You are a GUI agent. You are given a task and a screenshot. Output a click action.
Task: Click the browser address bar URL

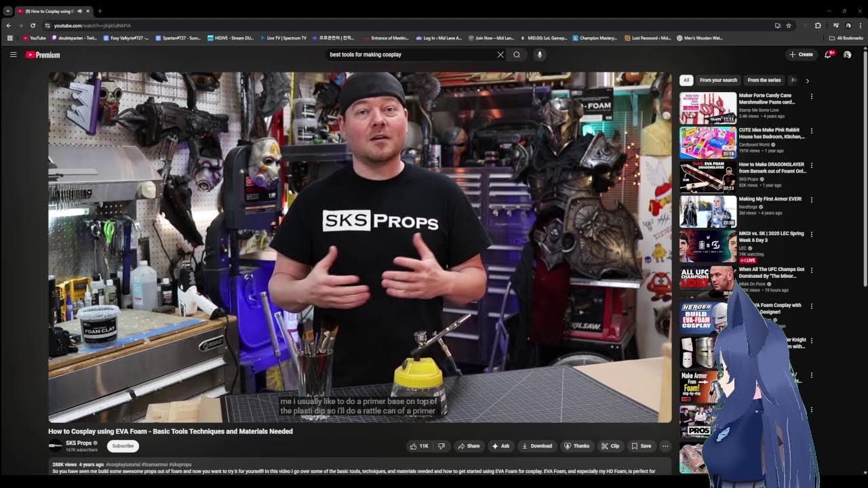pyautogui.click(x=92, y=25)
